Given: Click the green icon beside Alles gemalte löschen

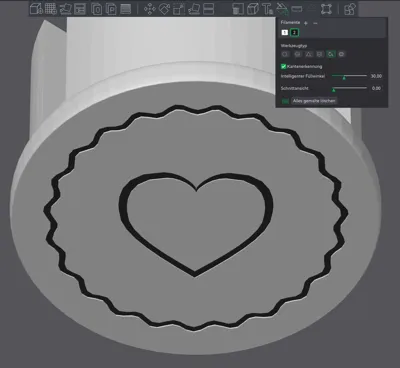Looking at the screenshot, I should [x=285, y=101].
